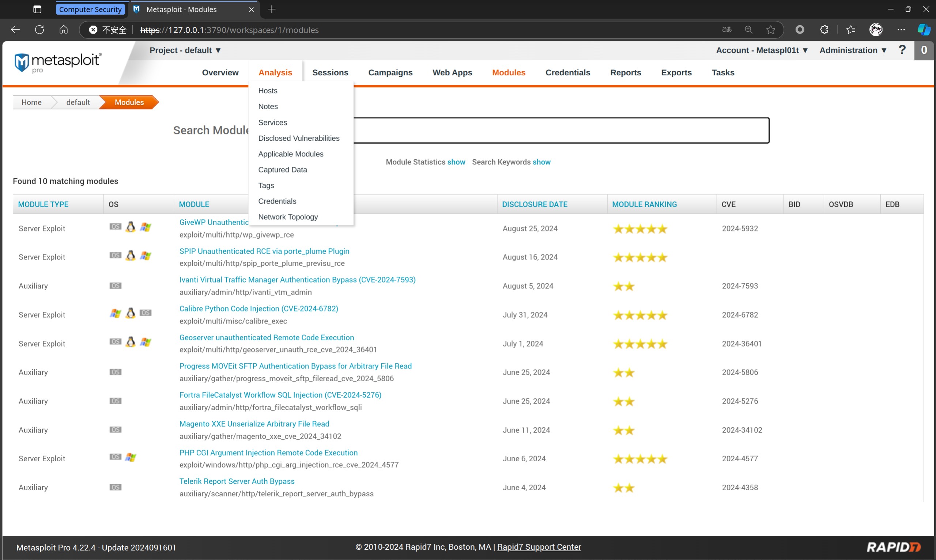Viewport: 936px width, 560px height.
Task: Open the favorites list
Action: click(x=851, y=30)
